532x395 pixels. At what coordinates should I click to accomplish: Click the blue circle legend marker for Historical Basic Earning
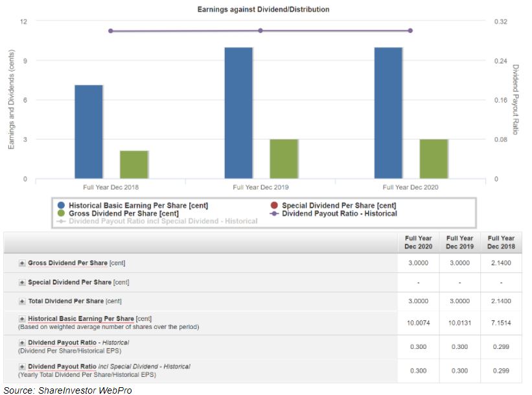point(62,206)
